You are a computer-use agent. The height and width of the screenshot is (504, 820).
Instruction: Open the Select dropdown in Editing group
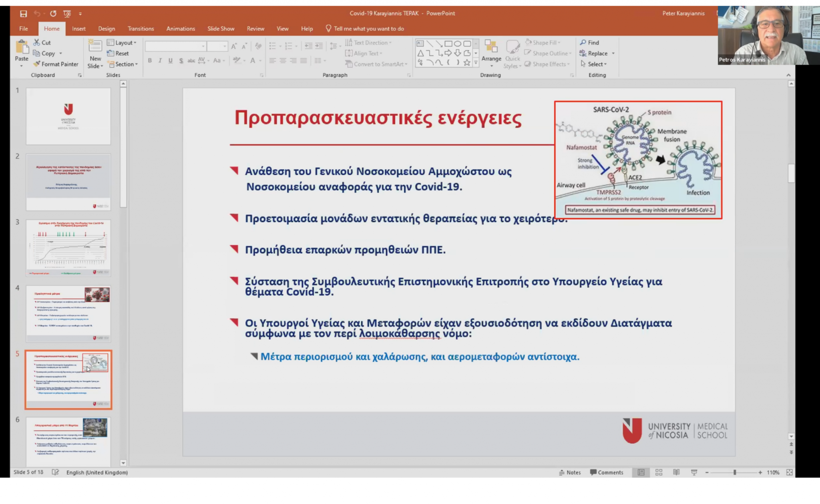[x=594, y=64]
